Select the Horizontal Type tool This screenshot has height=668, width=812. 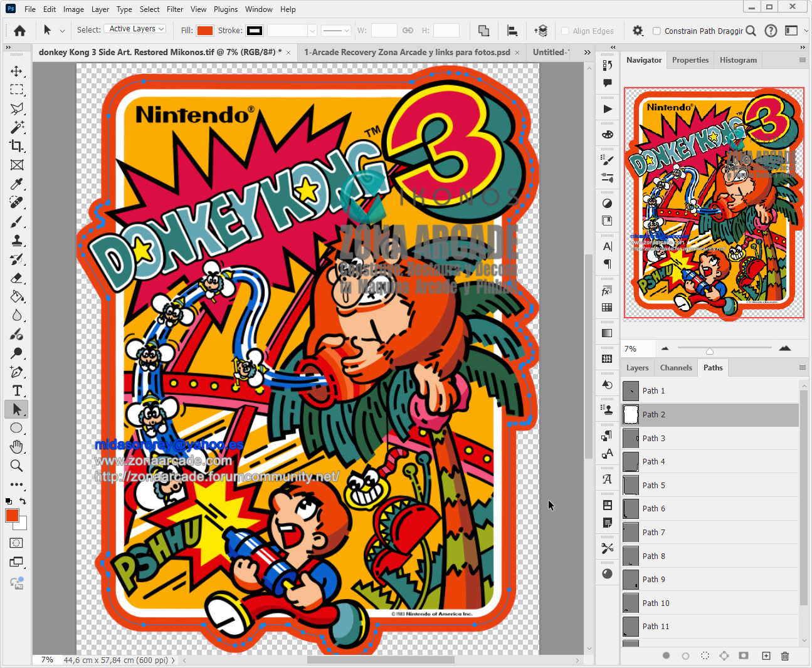17,390
